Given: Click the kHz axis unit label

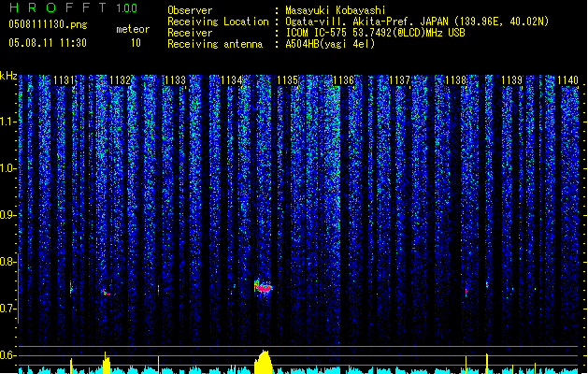Looking at the screenshot, I should click(8, 76).
